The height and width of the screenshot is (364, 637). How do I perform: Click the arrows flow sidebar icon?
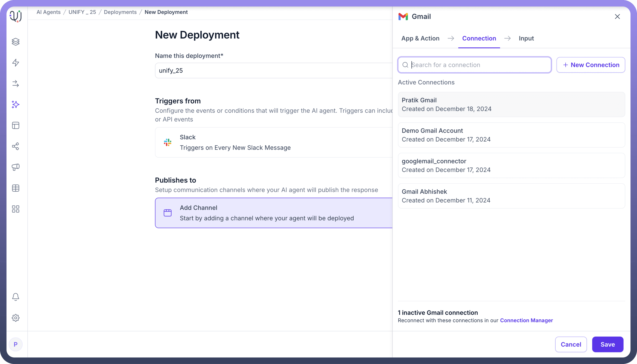[15, 84]
